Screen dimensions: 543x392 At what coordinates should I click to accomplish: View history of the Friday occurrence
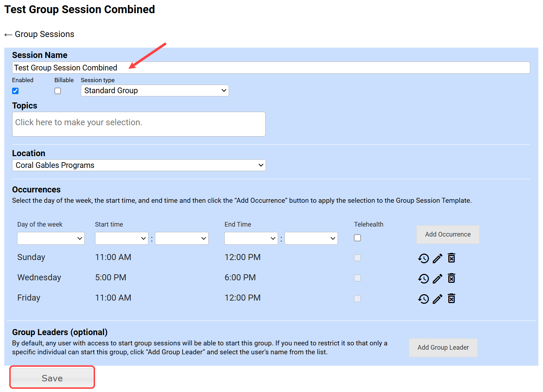coord(423,299)
